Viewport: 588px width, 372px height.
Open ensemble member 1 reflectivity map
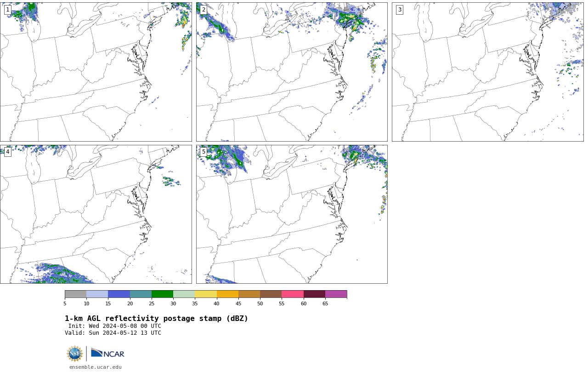(96, 72)
